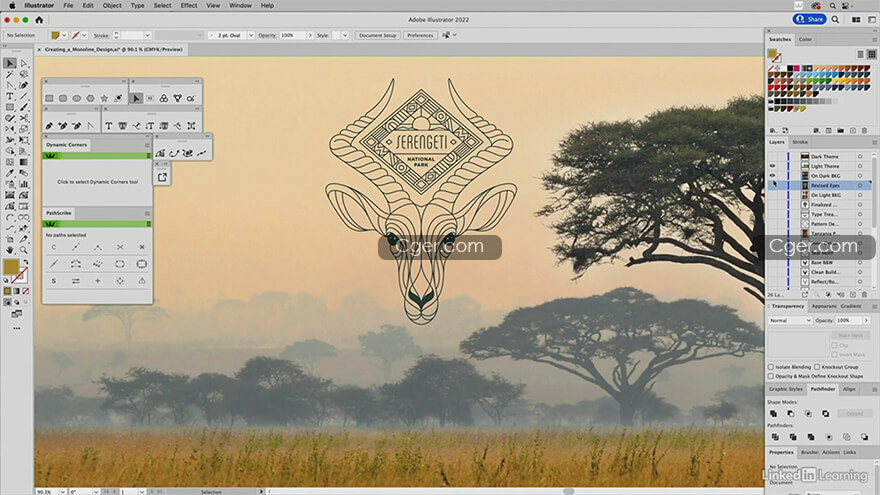Select the Hand tool

tap(10, 250)
